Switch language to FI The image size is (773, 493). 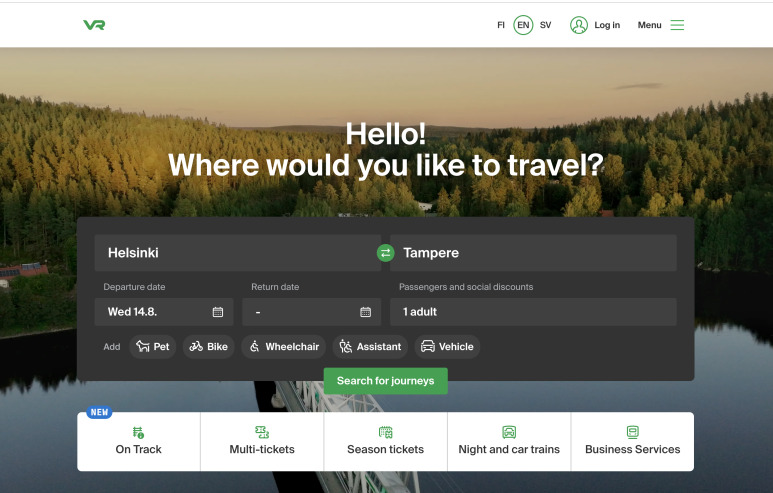point(501,25)
